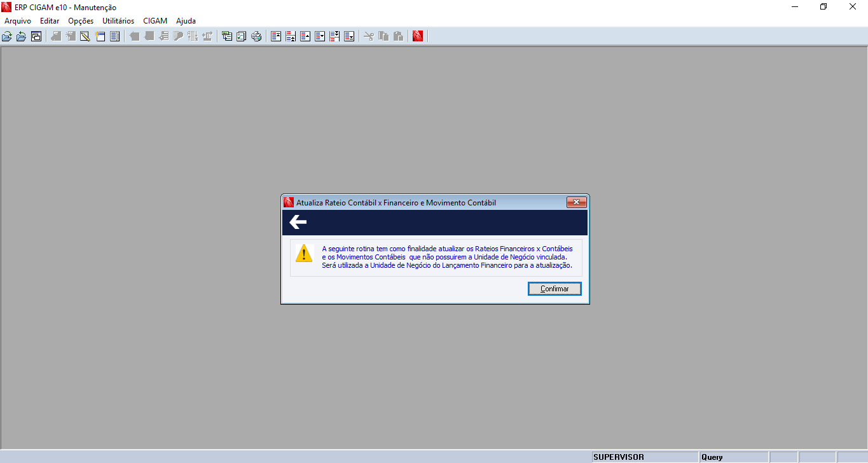Click the new window icon with yellow star

point(100,36)
